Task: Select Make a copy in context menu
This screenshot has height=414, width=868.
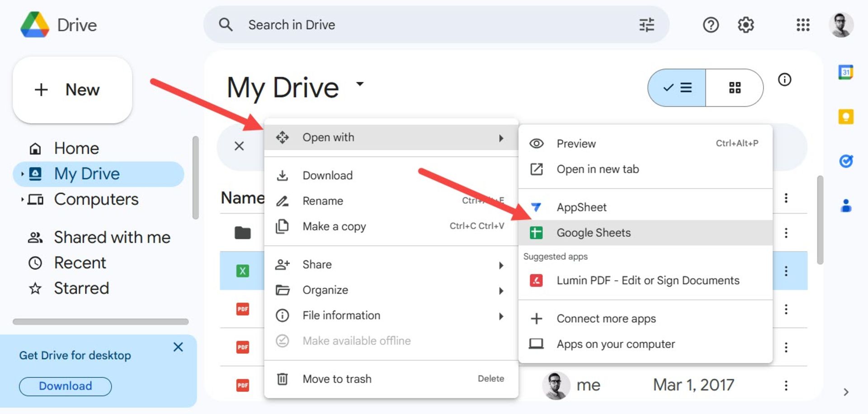Action: pos(334,227)
